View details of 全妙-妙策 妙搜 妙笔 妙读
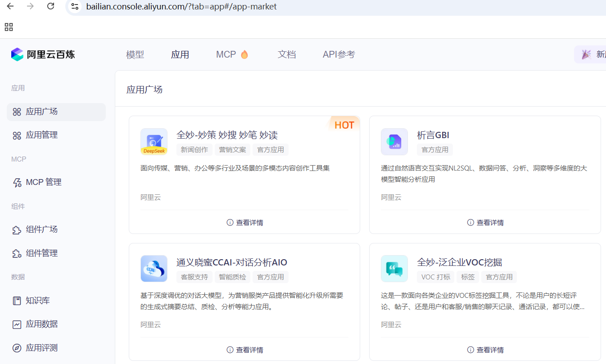 [245, 222]
